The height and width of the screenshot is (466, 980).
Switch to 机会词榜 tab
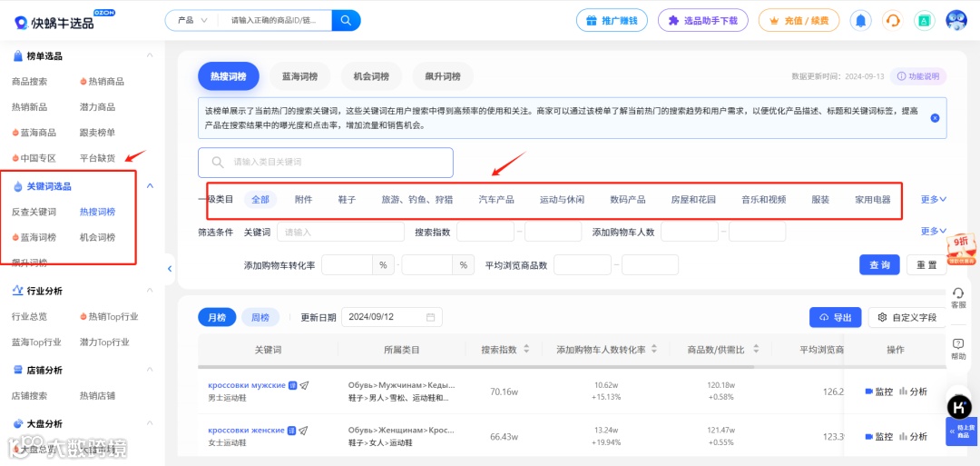pyautogui.click(x=371, y=76)
